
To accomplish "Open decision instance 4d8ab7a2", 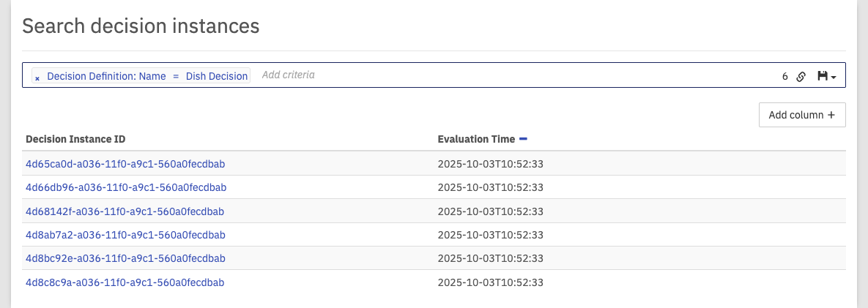I will pos(125,235).
